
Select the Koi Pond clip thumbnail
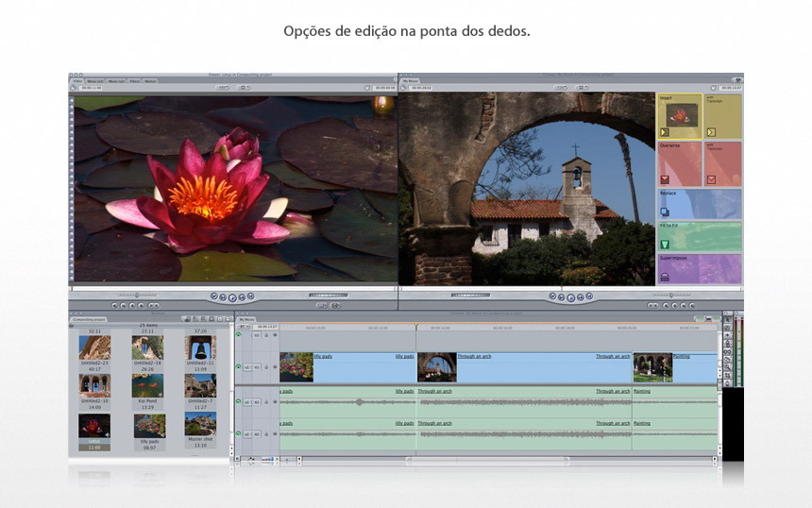(x=148, y=386)
